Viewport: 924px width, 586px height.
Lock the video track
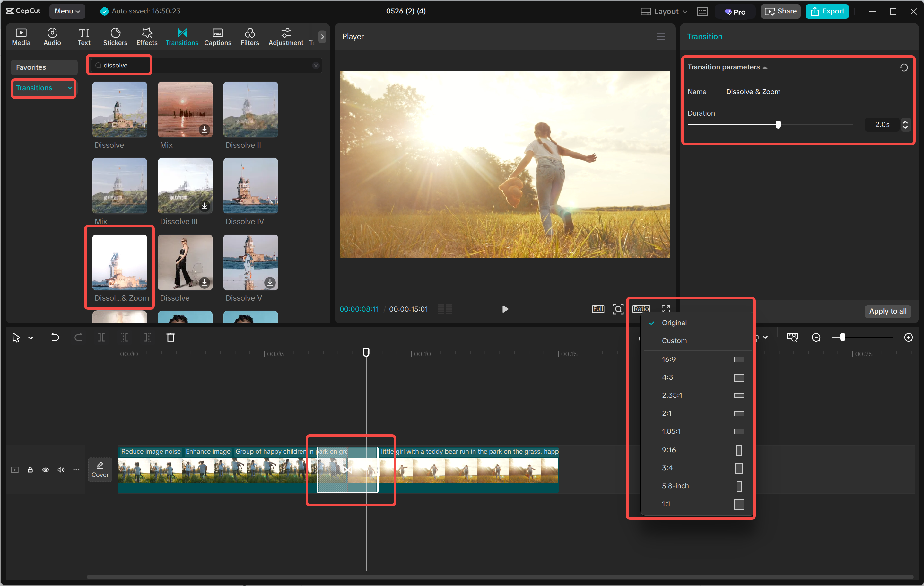[30, 470]
